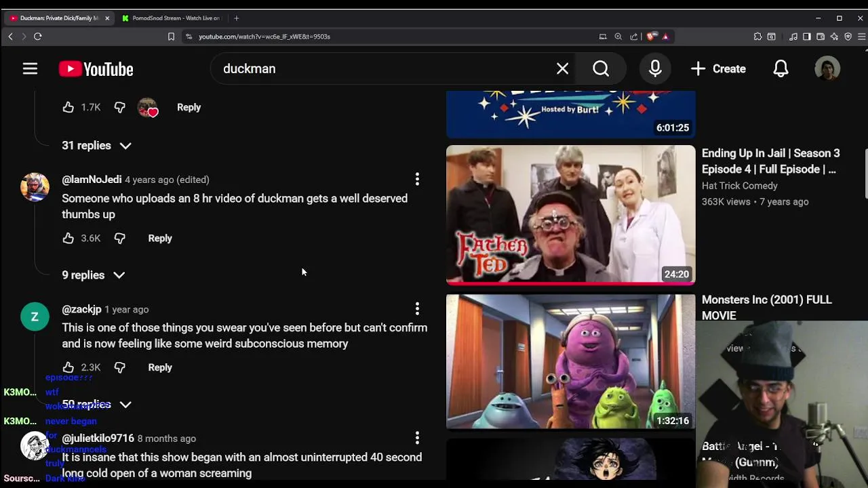
Task: Share this page via share icon
Action: (634, 37)
